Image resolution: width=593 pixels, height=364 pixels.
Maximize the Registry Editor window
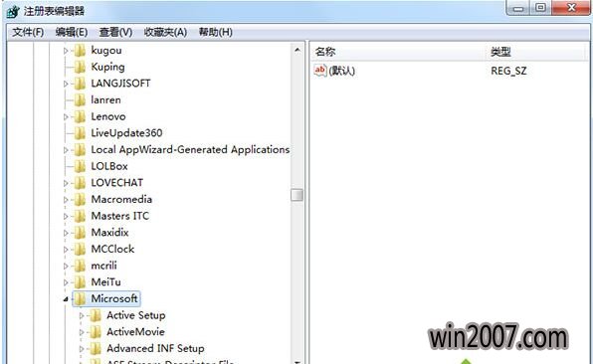[x=541, y=8]
